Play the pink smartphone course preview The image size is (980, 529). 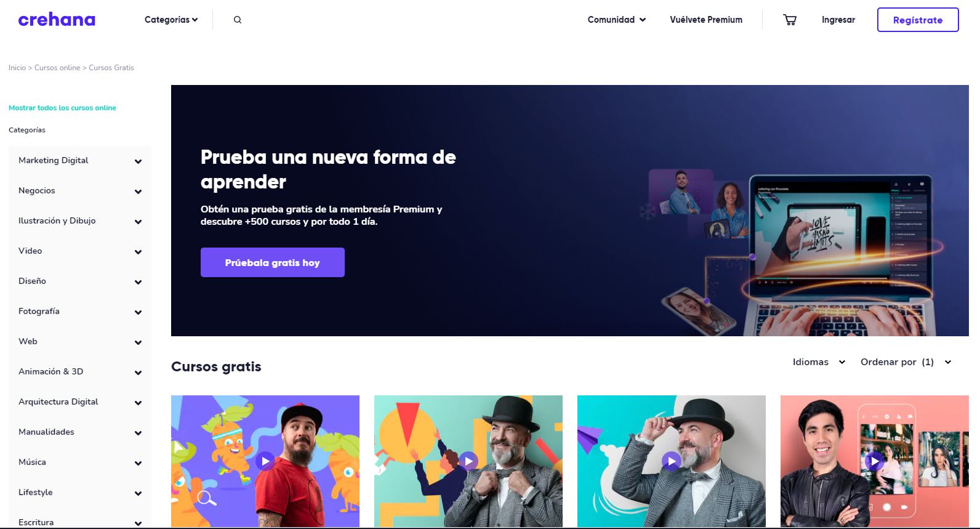(x=875, y=461)
